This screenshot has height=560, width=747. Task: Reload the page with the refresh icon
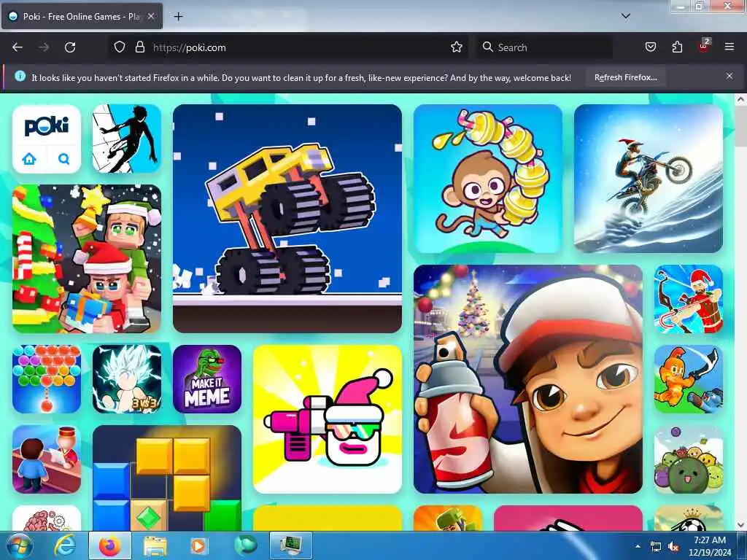click(x=70, y=47)
